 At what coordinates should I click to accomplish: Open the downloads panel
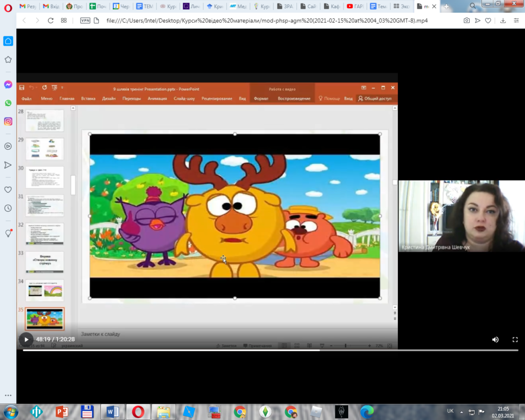[503, 21]
